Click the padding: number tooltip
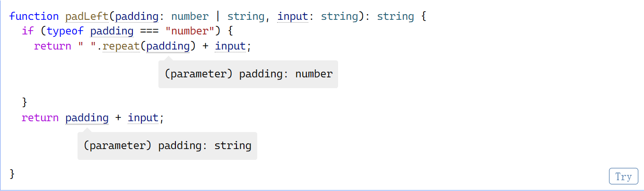 pos(248,74)
